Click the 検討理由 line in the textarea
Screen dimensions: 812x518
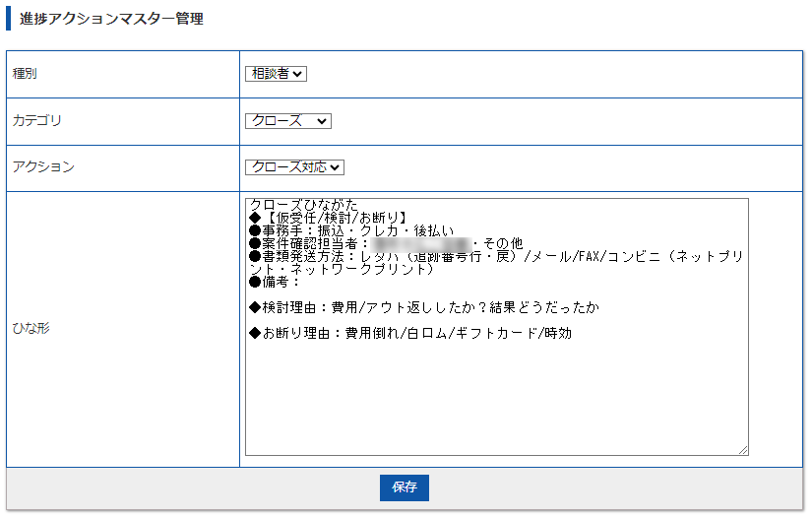click(423, 307)
